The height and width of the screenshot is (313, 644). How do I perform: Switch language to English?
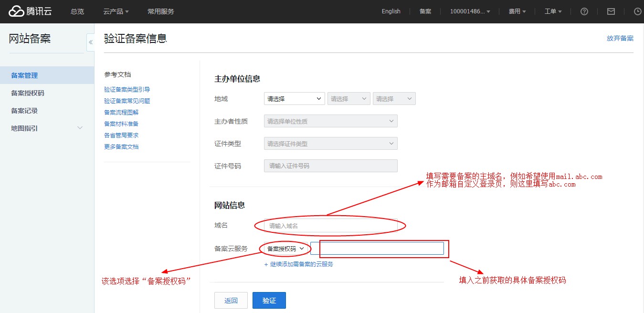click(x=391, y=11)
